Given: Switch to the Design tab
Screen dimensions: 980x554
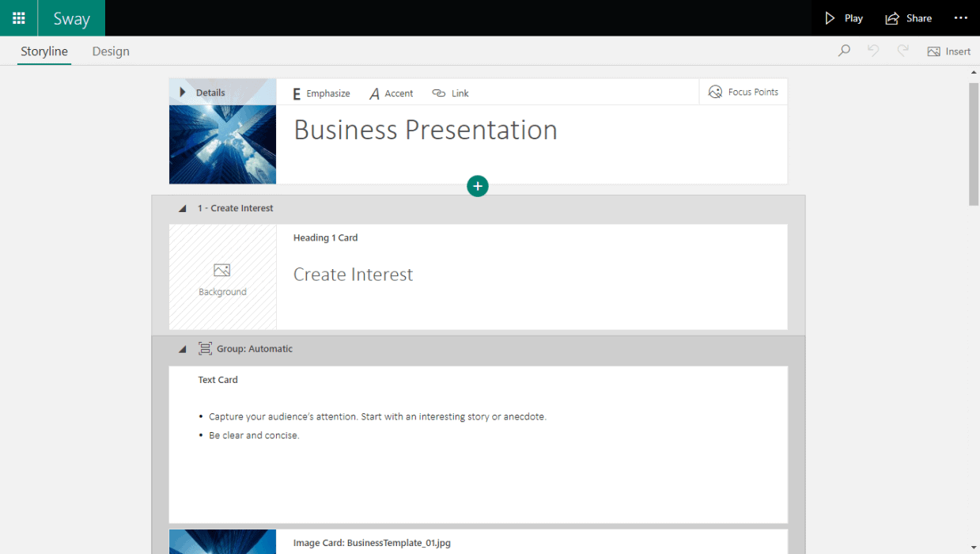Looking at the screenshot, I should pyautogui.click(x=110, y=51).
